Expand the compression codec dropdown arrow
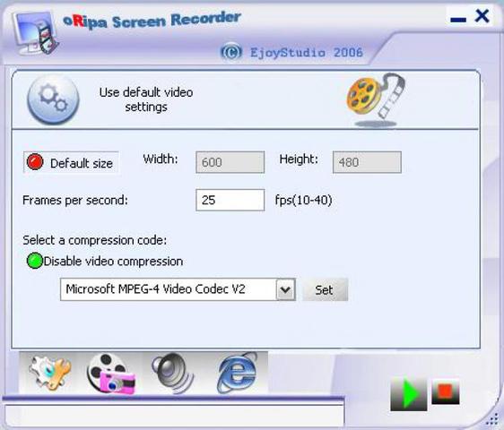This screenshot has width=504, height=430. click(x=285, y=289)
